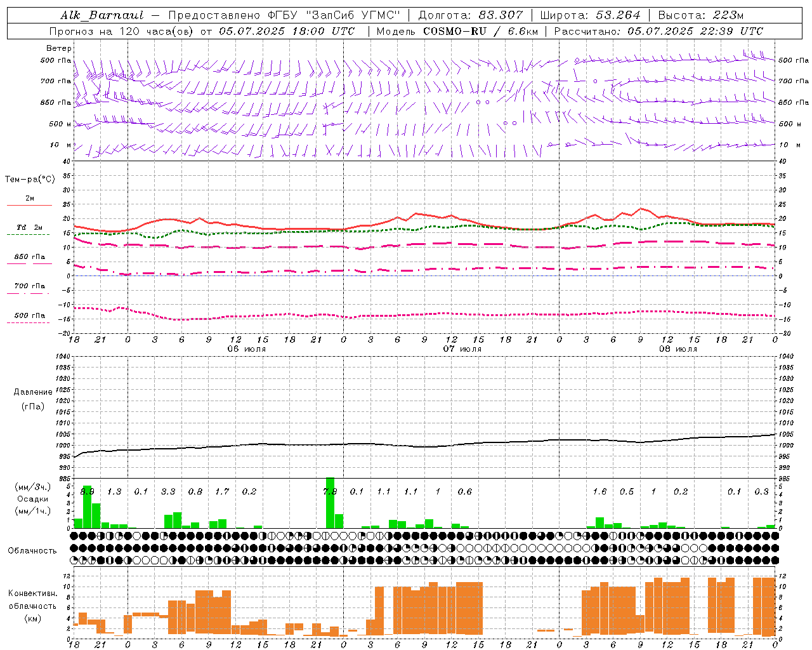Screen dimensions: 812x650
Task: Click the forecast start time 05.07.2025 18:00 UTC
Action: (x=287, y=31)
